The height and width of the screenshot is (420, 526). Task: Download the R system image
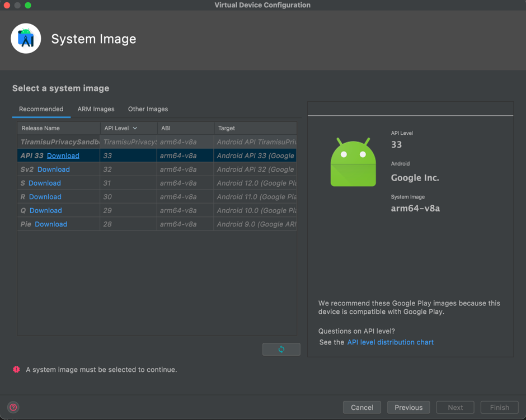[x=45, y=197]
